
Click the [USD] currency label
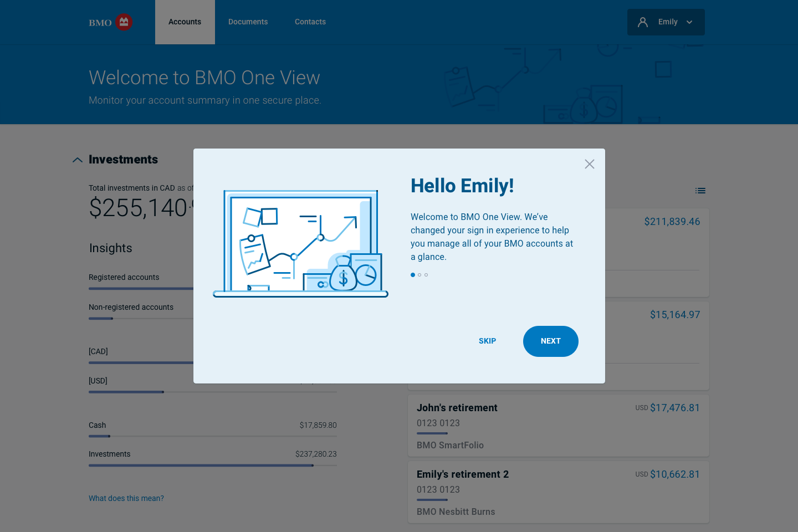pyautogui.click(x=98, y=381)
